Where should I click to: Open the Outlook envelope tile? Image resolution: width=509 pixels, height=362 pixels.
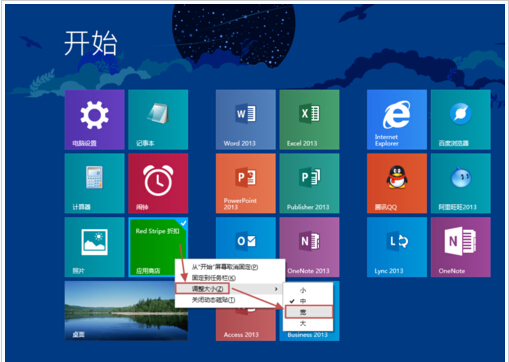click(x=246, y=238)
